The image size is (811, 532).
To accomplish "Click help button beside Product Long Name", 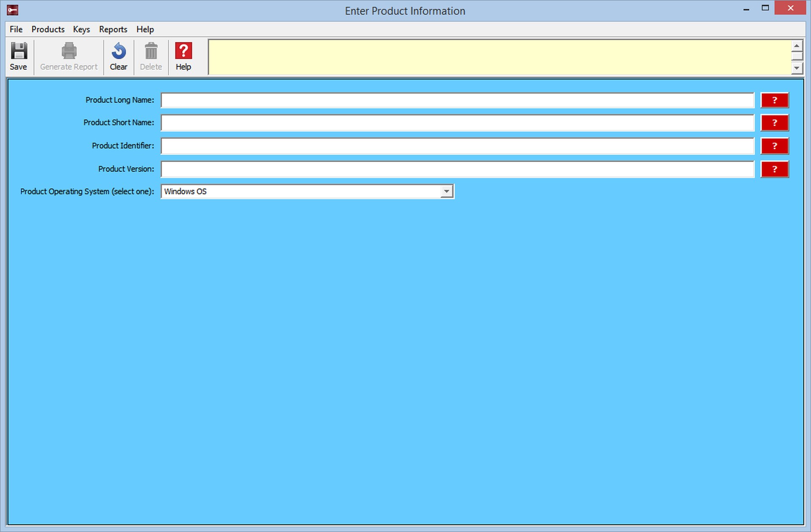I will tap(774, 100).
